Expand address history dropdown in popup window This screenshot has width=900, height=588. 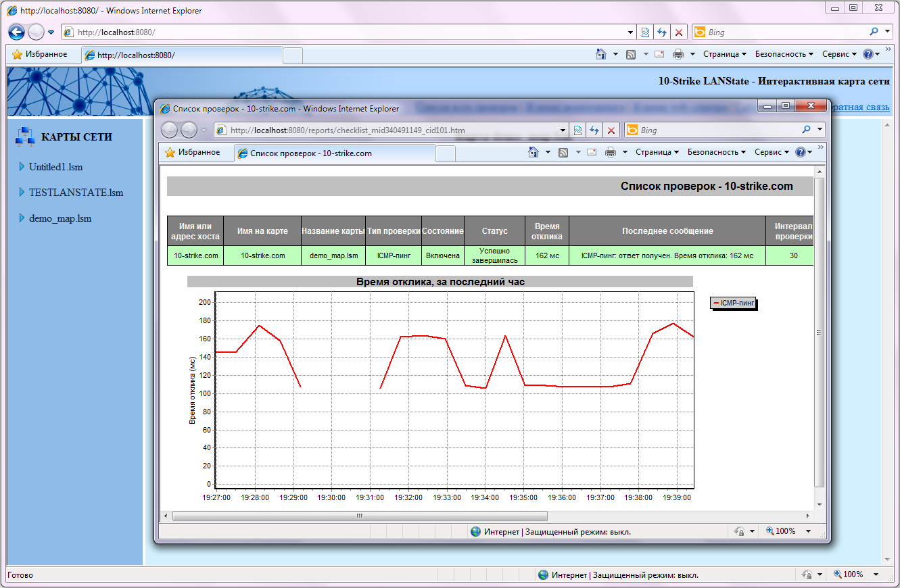point(563,130)
